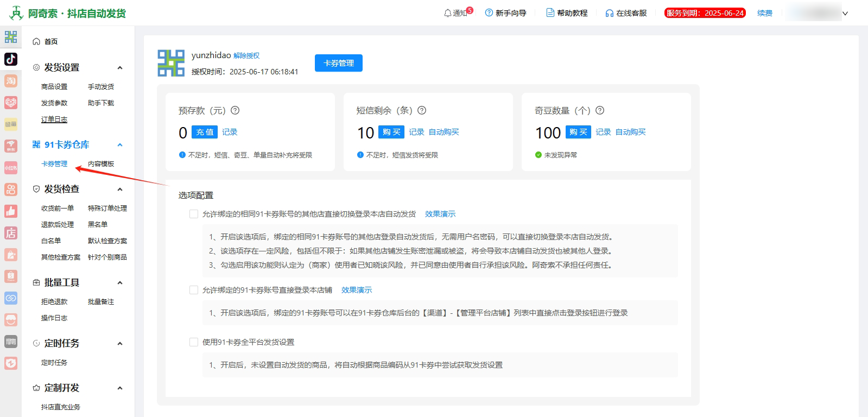Click 购买 button for SMS remaining
Screen dimensions: 868x417
391,132
